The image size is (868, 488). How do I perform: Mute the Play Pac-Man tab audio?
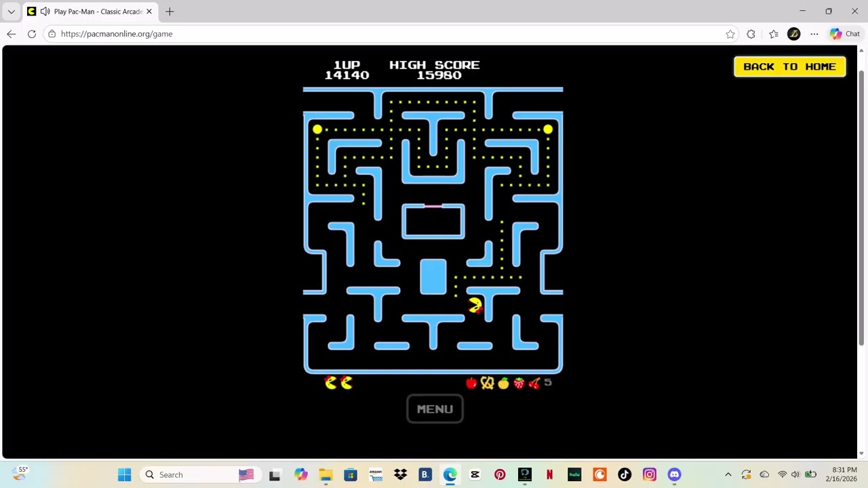coord(45,12)
